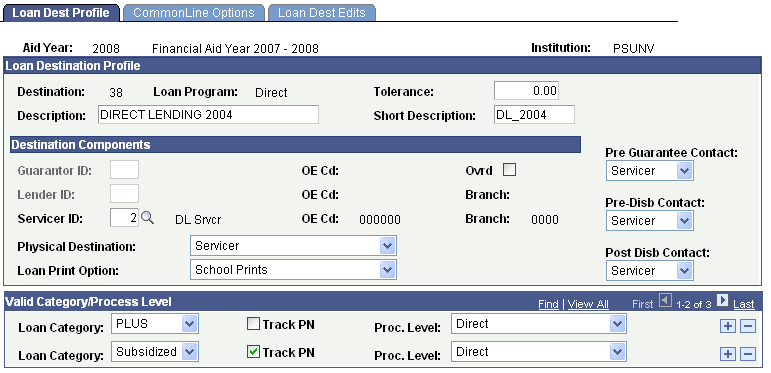Viewport: 771px width, 373px height.
Task: Expand the Physical Destination dropdown
Action: 293,246
